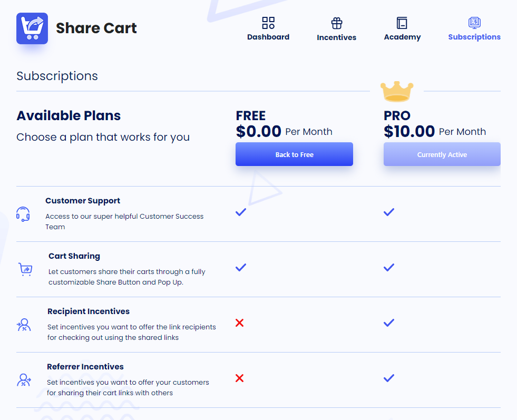Click the Currently Active button

tap(442, 154)
